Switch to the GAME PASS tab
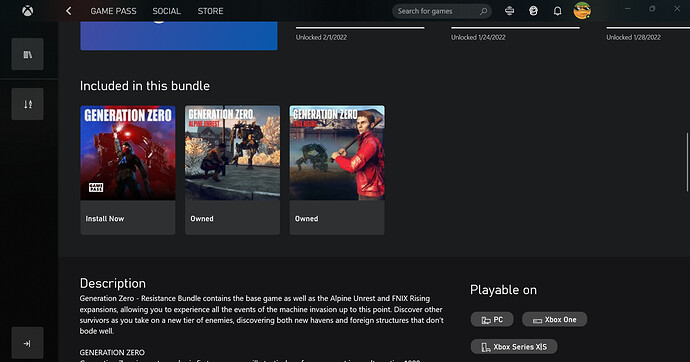690x362 pixels. point(113,11)
